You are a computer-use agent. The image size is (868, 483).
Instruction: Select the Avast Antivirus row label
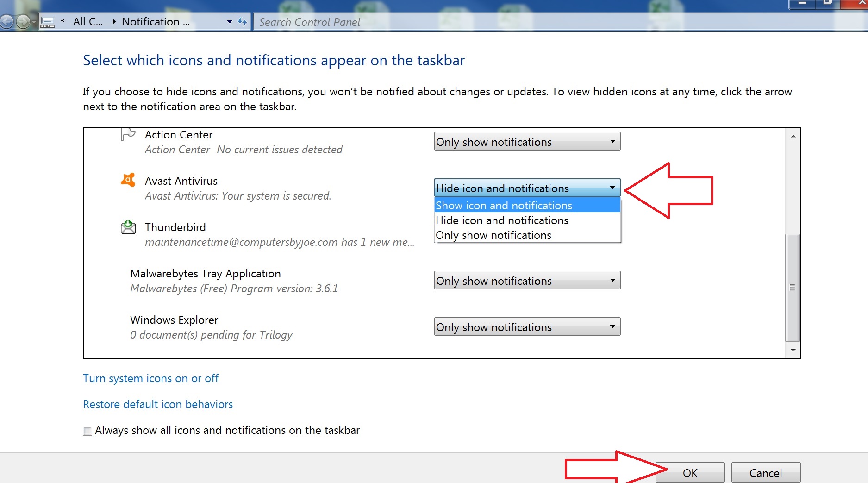pyautogui.click(x=181, y=181)
